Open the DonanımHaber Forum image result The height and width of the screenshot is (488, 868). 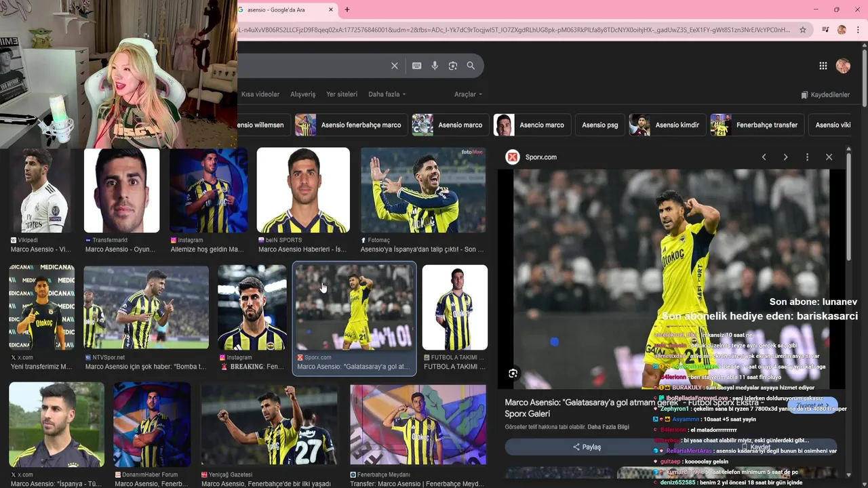[152, 426]
